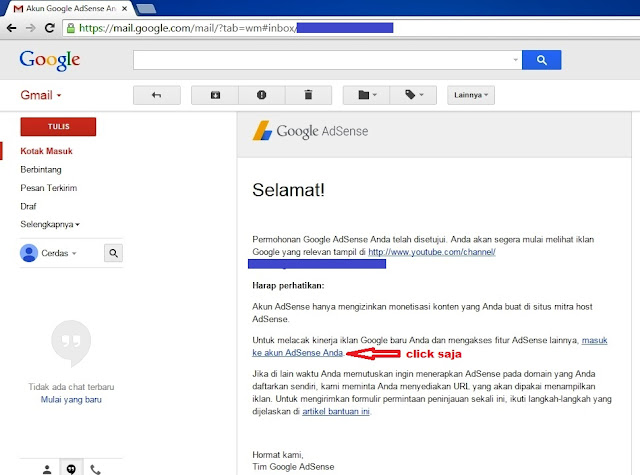Viewport: 640px width, 475px height.
Task: Archive the email using archive icon
Action: 215,95
